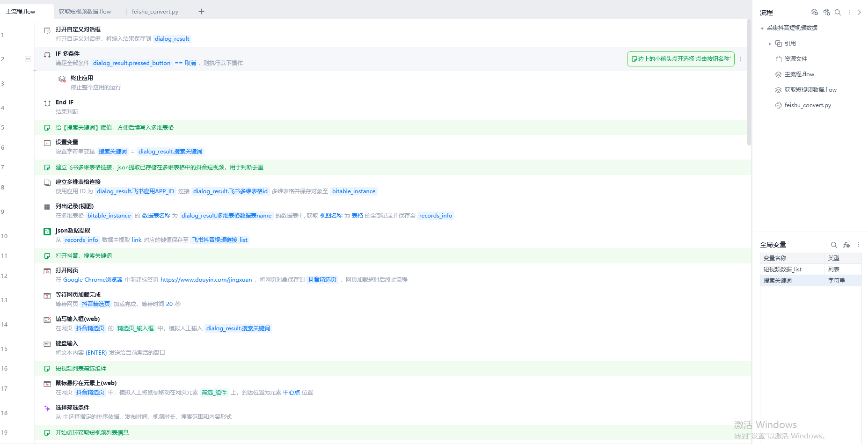Click the add new flow icon in 流程 panel
Viewport: 868px width, 444px height.
(815, 12)
